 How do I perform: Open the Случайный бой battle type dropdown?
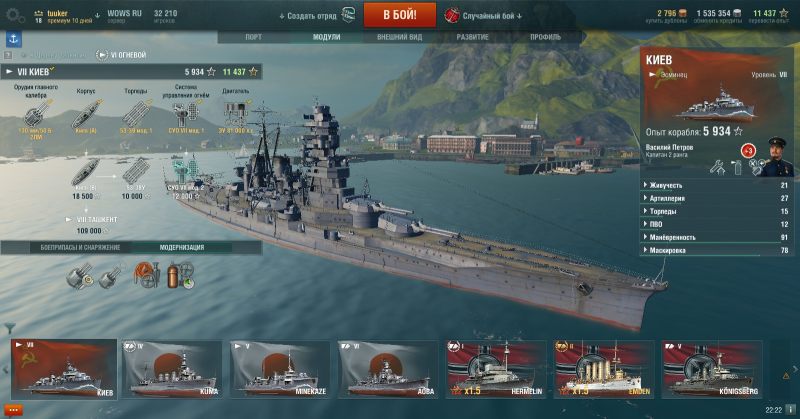(484, 16)
